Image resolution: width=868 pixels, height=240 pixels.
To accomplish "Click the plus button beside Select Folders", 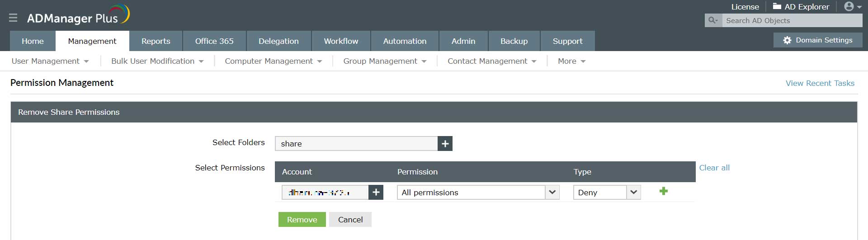I will point(445,144).
